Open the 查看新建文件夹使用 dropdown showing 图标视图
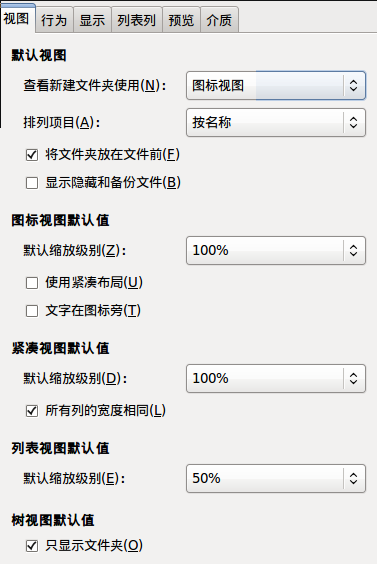Viewport: 377px width, 564px height. (x=276, y=86)
